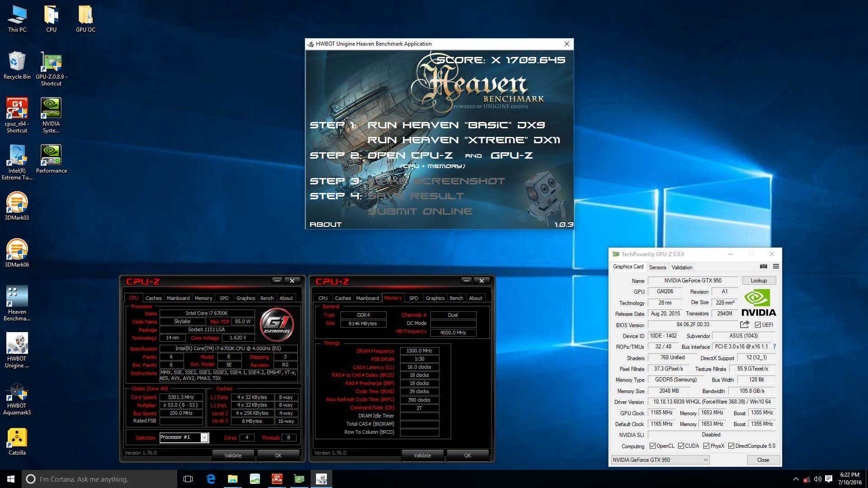This screenshot has height=488, width=868.
Task: Open Task View from the taskbar
Action: 188,479
